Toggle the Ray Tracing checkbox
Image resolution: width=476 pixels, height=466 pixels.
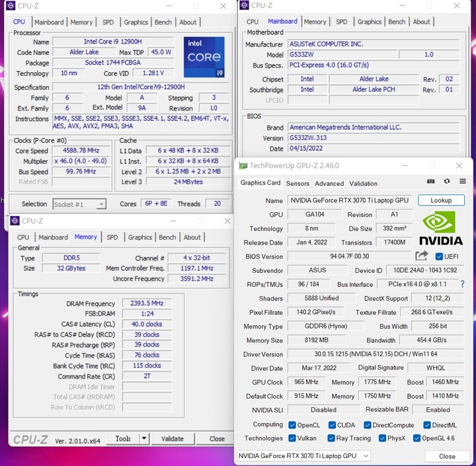(x=331, y=438)
